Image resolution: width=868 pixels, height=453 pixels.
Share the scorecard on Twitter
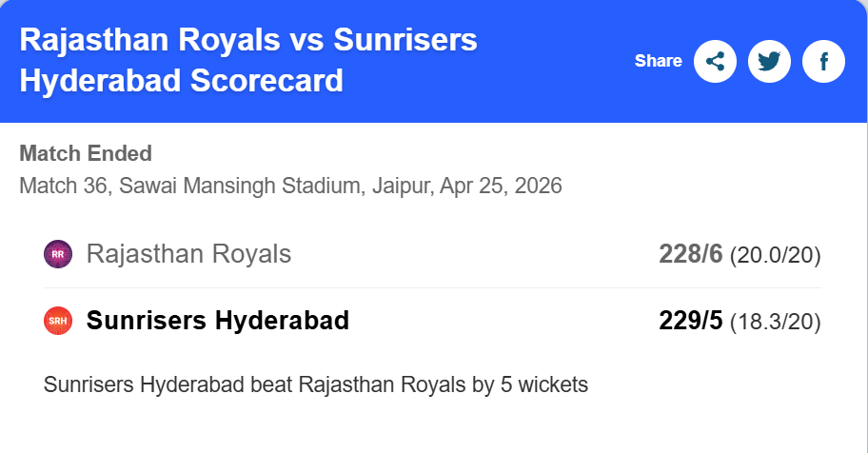tap(769, 62)
